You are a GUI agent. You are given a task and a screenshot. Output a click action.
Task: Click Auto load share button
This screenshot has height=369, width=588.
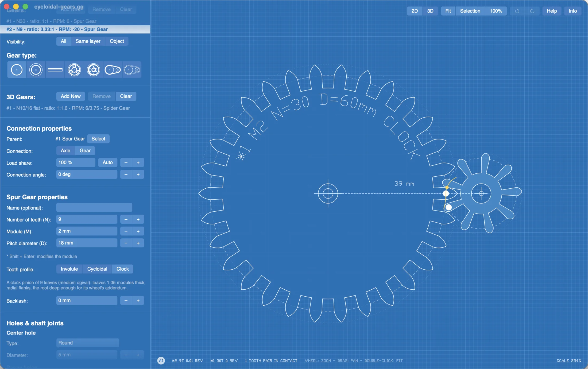click(108, 162)
